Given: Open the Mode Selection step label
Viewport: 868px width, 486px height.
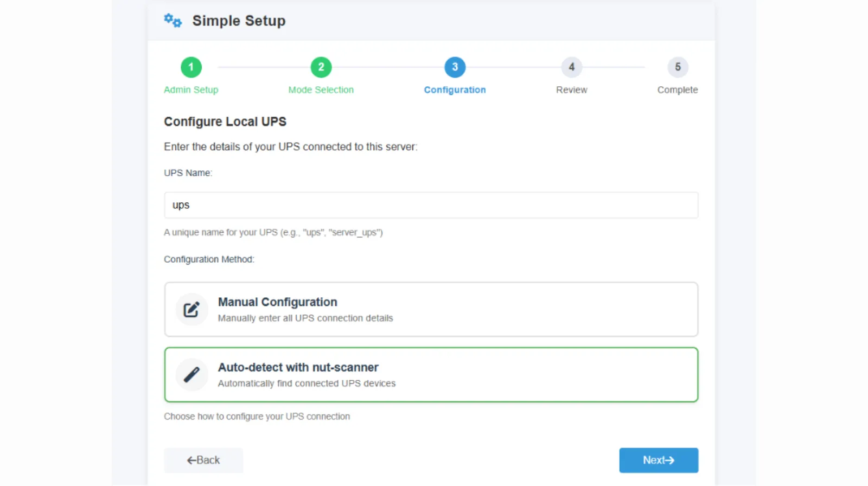Looking at the screenshot, I should pyautogui.click(x=321, y=90).
